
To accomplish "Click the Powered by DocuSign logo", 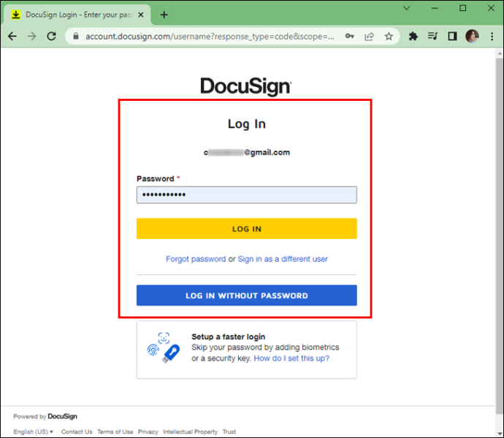I will (x=62, y=417).
